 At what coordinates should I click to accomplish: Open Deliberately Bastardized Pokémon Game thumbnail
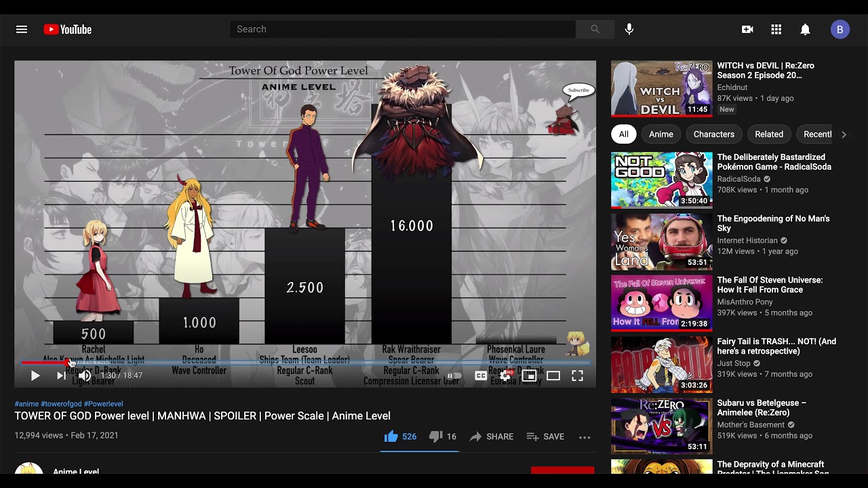pos(662,180)
